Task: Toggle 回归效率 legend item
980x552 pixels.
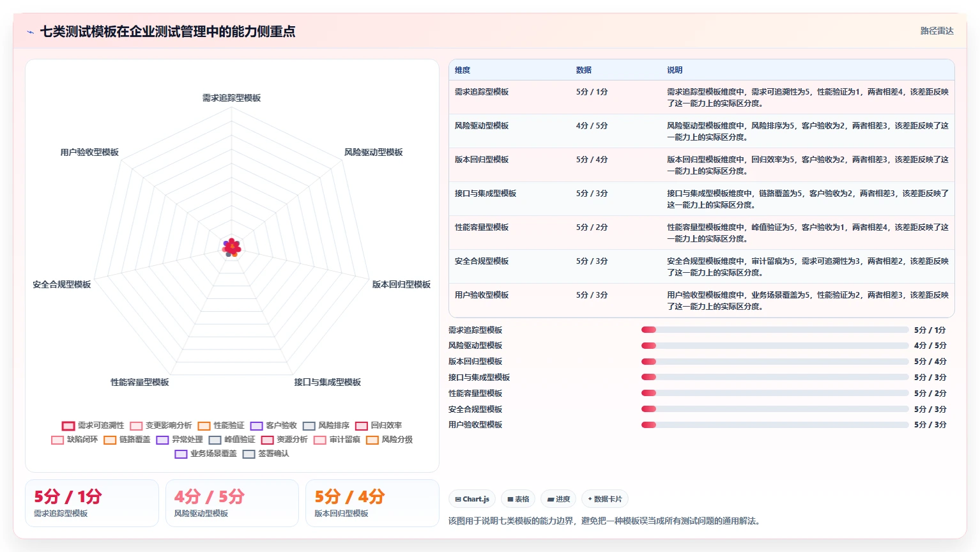Action: pyautogui.click(x=378, y=425)
